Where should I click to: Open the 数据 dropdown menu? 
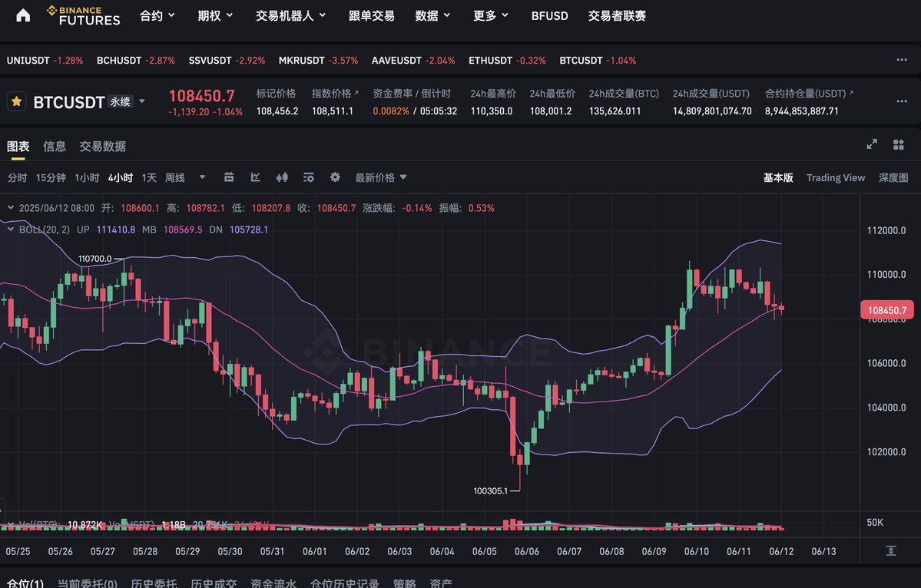click(432, 16)
